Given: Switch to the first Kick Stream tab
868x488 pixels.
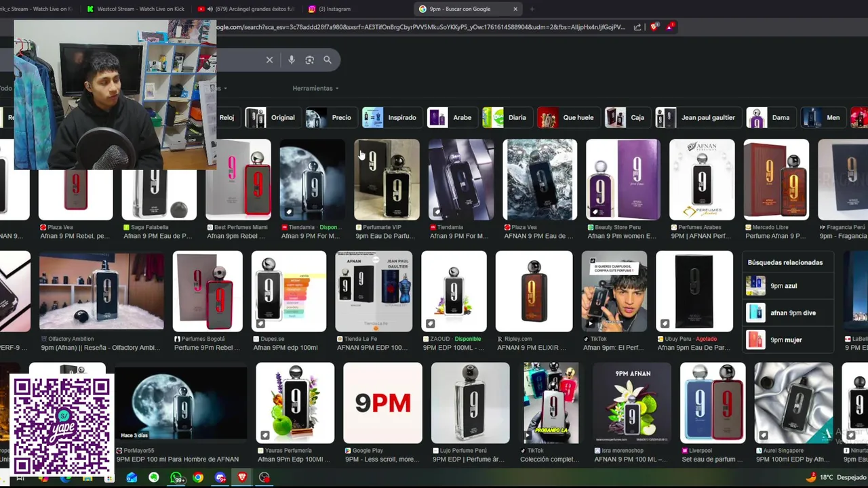Looking at the screenshot, I should click(39, 9).
